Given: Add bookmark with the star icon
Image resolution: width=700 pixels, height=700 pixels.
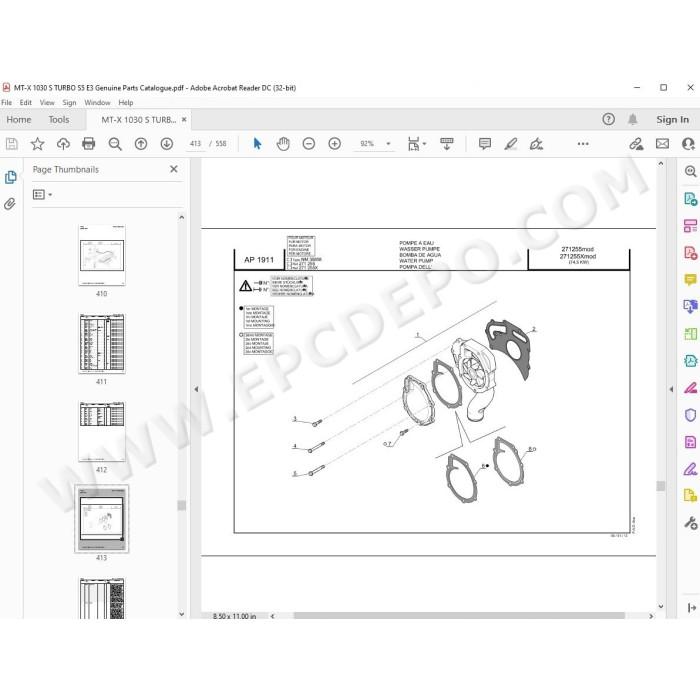Looking at the screenshot, I should [37, 144].
